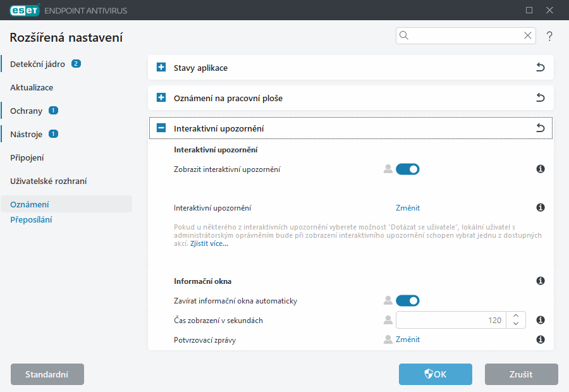Open Přeposílání subsection

coord(31,219)
